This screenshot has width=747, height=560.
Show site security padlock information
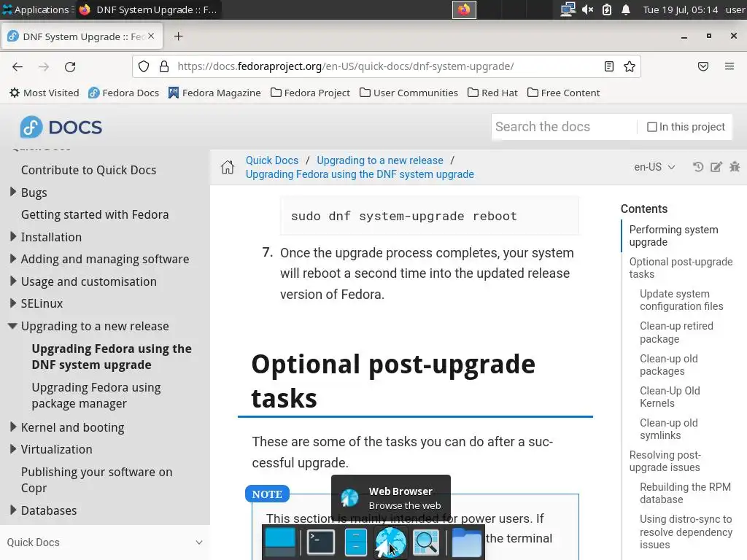[164, 66]
